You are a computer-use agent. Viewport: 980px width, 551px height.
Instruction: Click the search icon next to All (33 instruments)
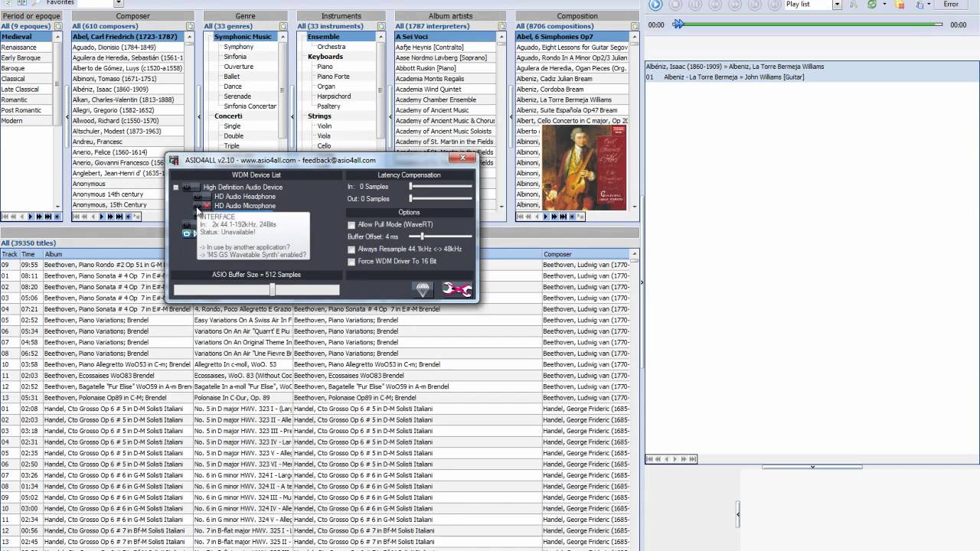coord(382,26)
